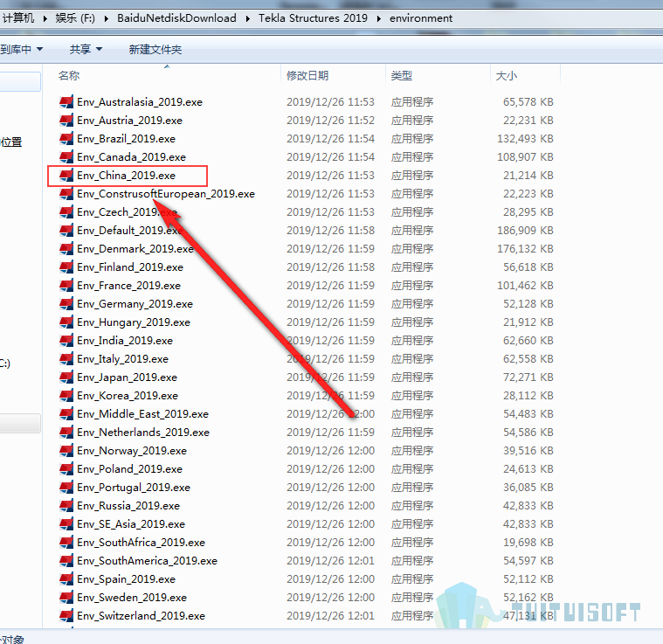
Task: Expand the arrow after 计算机 in address bar
Action: pyautogui.click(x=45, y=18)
